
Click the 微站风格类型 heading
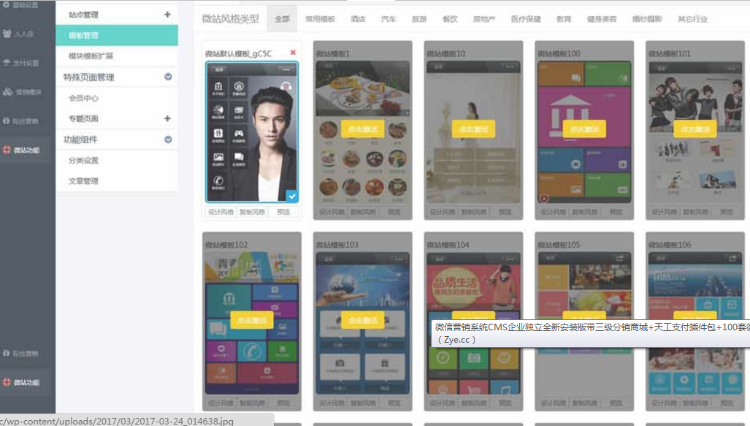(x=230, y=19)
